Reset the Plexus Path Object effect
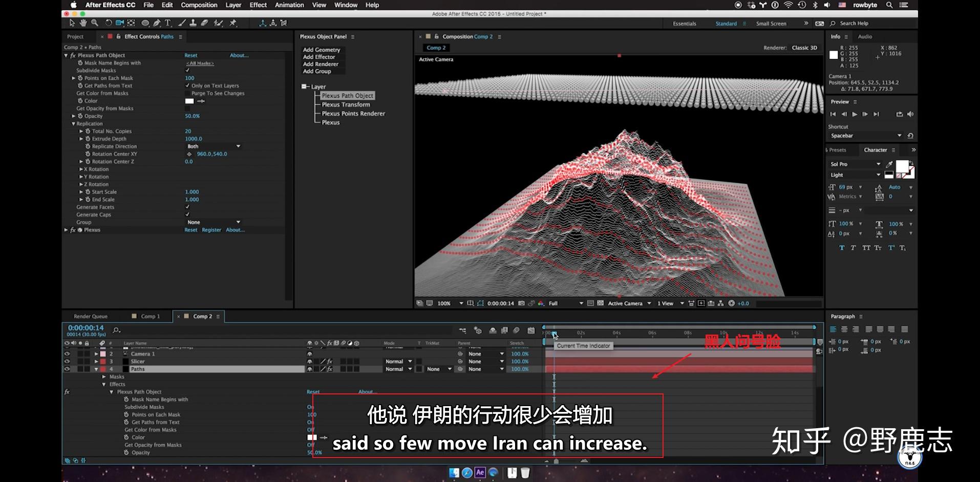The height and width of the screenshot is (482, 980). click(190, 55)
